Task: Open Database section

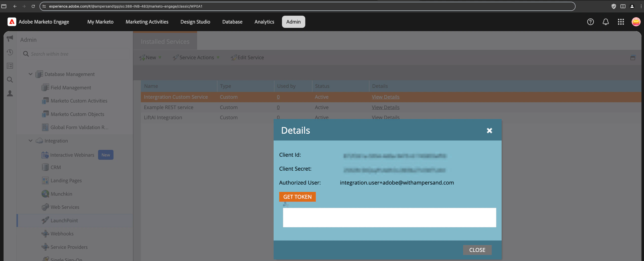Action: tap(232, 22)
